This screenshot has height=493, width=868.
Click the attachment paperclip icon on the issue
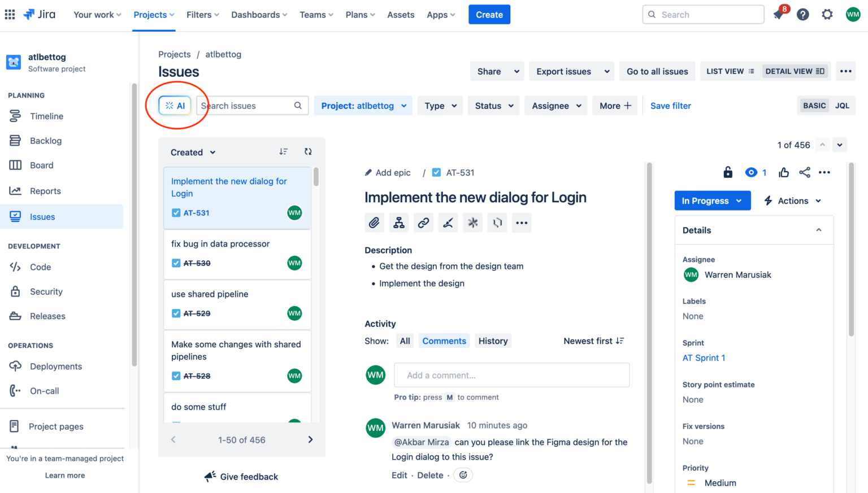pos(374,222)
